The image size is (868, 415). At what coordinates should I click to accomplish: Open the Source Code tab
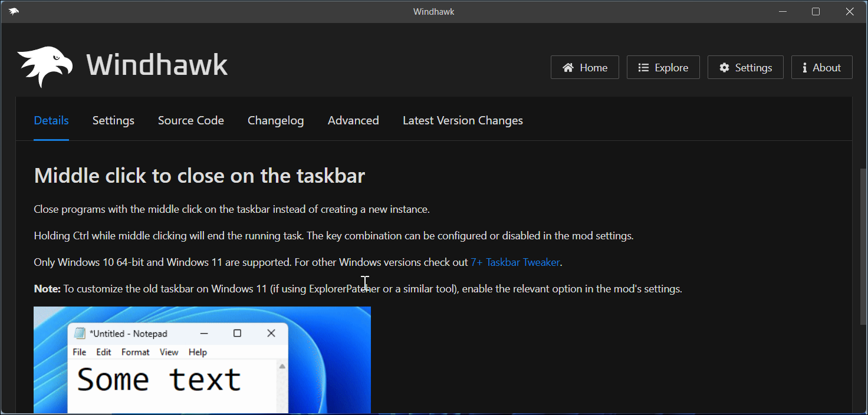pyautogui.click(x=190, y=120)
